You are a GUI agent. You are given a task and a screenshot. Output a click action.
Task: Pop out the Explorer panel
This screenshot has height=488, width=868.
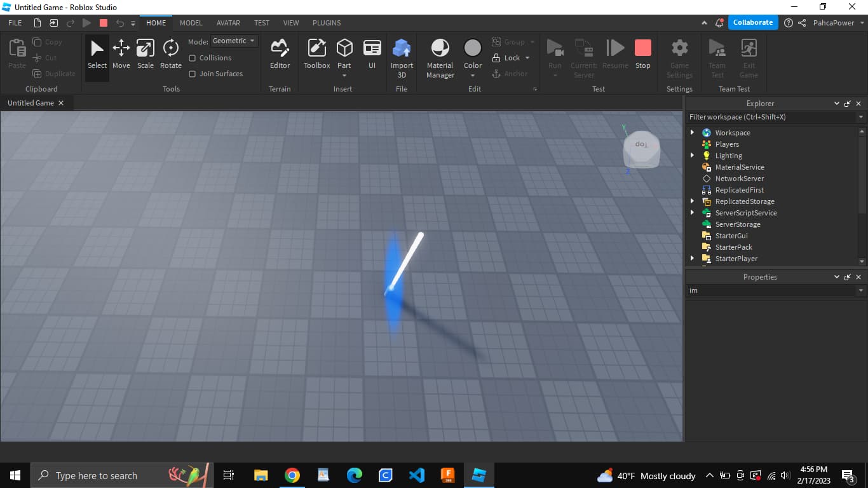point(848,104)
